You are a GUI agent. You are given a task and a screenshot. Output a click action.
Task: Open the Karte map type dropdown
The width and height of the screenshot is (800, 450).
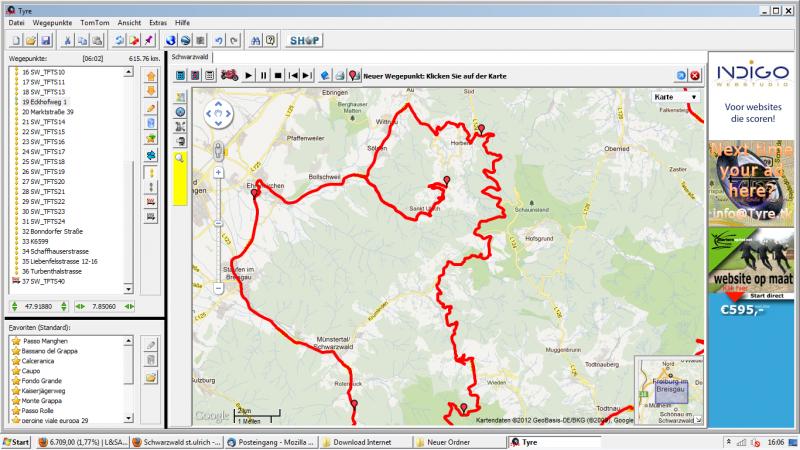click(675, 97)
